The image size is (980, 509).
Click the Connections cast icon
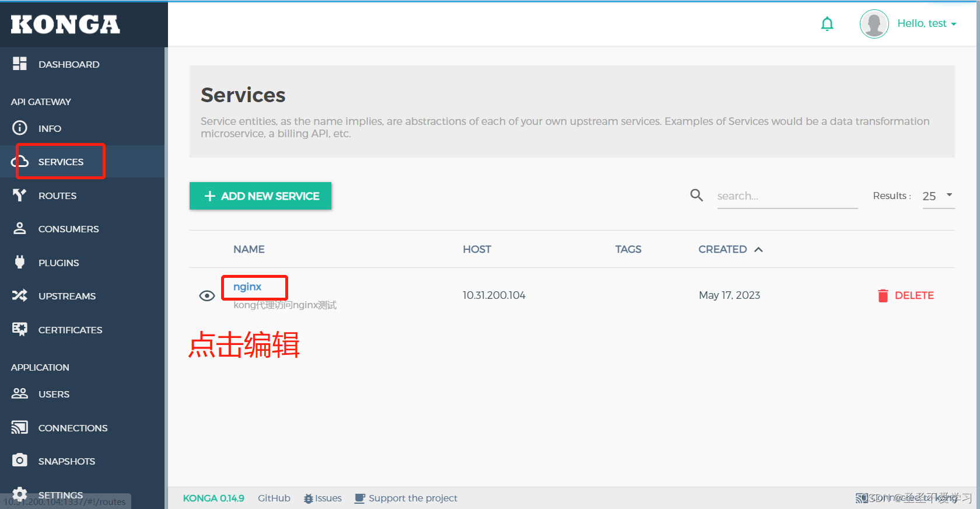(20, 427)
